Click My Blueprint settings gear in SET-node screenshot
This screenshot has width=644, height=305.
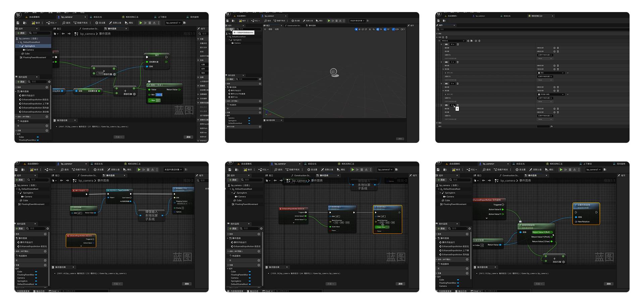49,82
